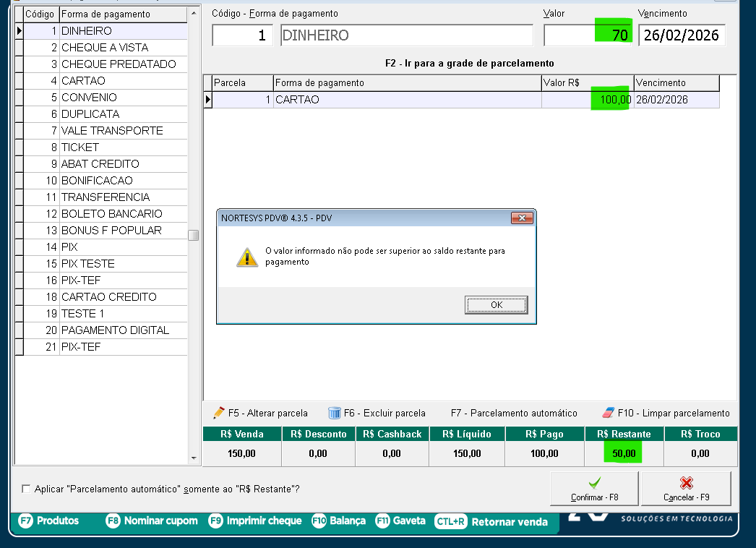Click F7 Parcelamento automático option
The width and height of the screenshot is (756, 548).
click(514, 414)
